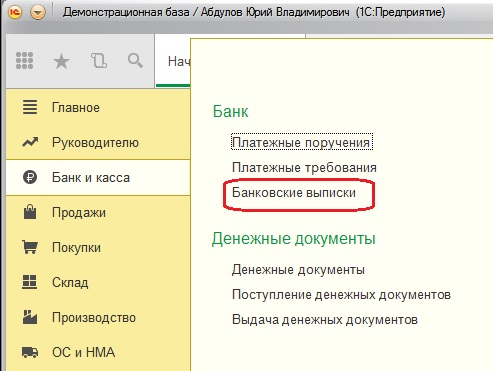Screen dimensions: 493x371
Task: Open the History icon in toolbar
Action: click(x=99, y=61)
